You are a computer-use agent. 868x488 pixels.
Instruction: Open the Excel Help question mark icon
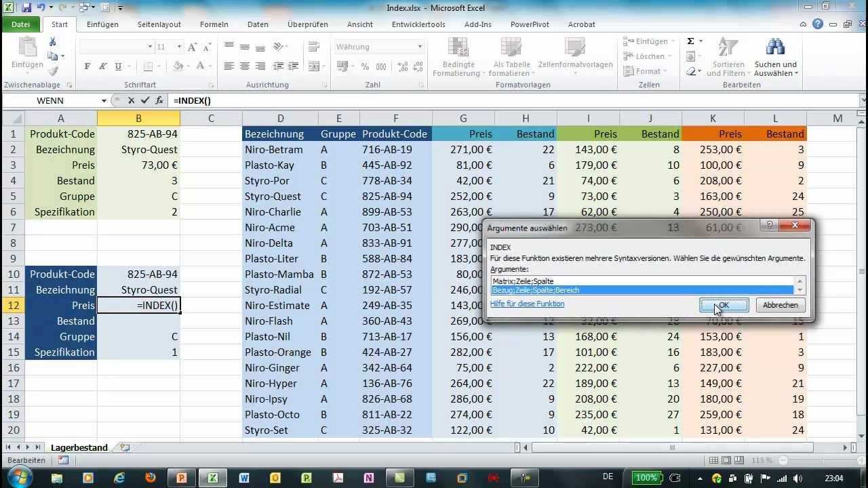click(818, 24)
